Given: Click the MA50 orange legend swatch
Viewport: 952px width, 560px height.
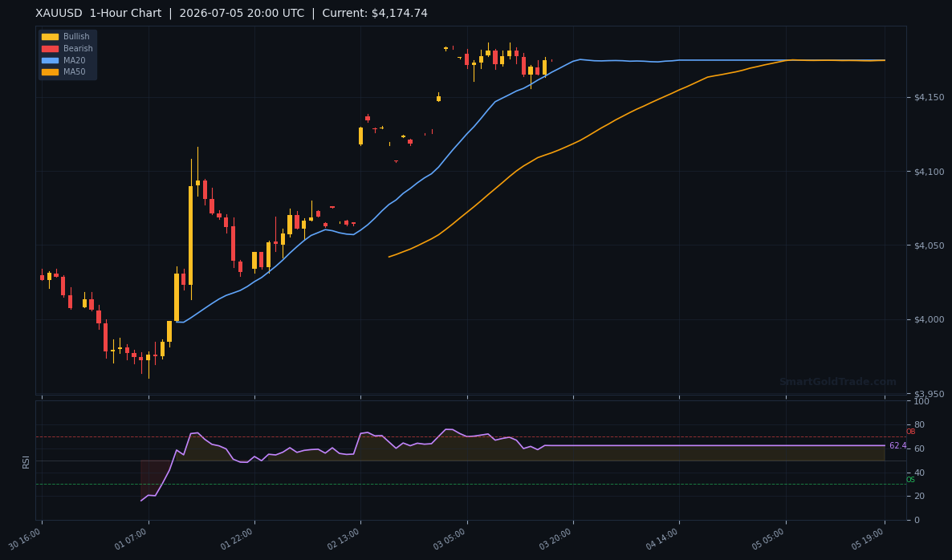Looking at the screenshot, I should (x=50, y=72).
